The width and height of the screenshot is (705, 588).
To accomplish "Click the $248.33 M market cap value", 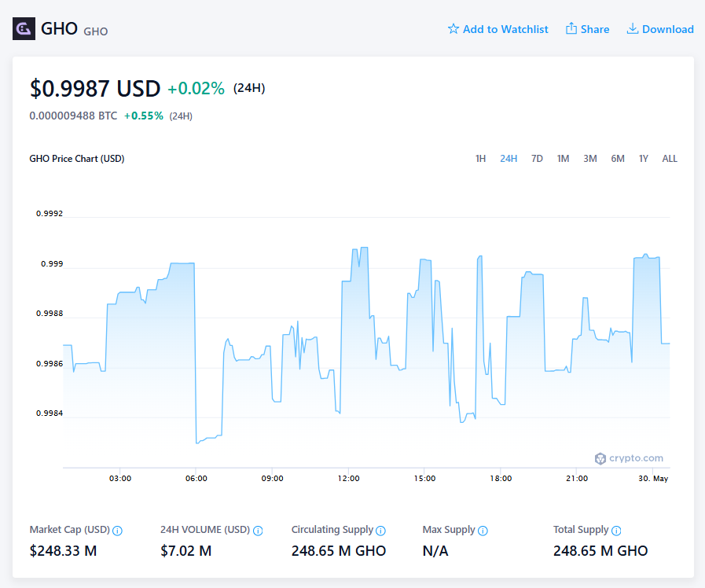I will pos(63,551).
